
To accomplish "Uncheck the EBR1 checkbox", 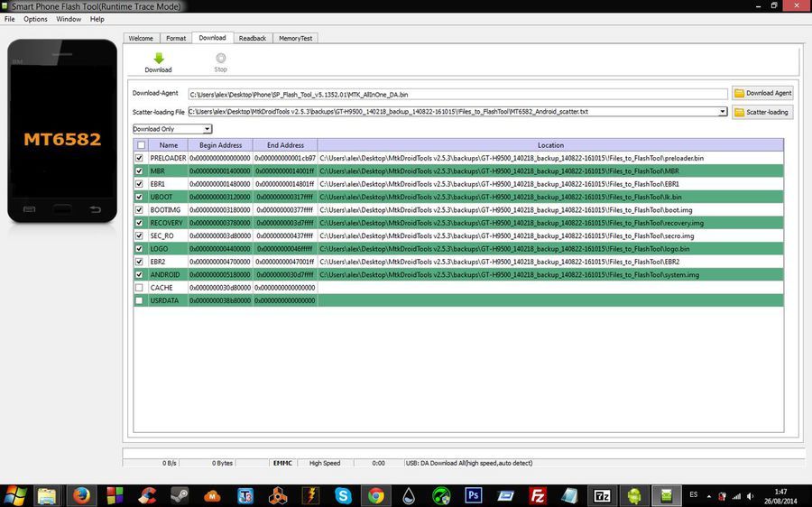I will coord(139,184).
